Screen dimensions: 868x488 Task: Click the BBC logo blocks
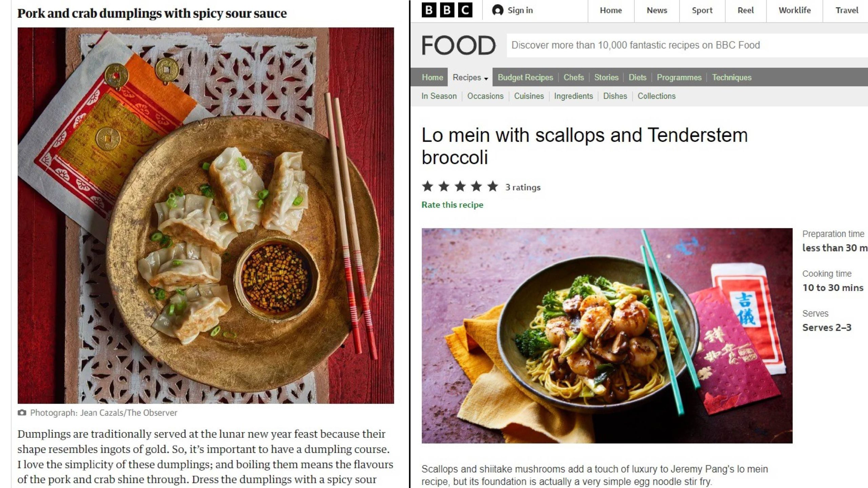tap(447, 11)
